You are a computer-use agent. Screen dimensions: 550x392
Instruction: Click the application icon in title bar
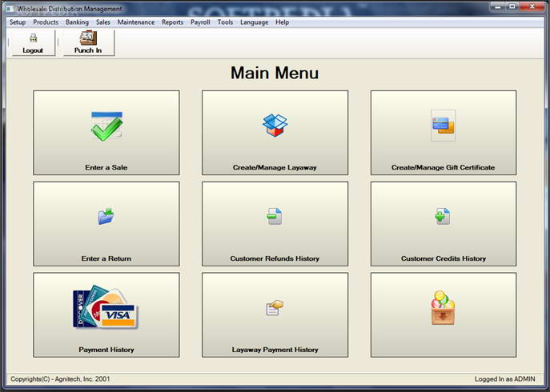click(10, 9)
